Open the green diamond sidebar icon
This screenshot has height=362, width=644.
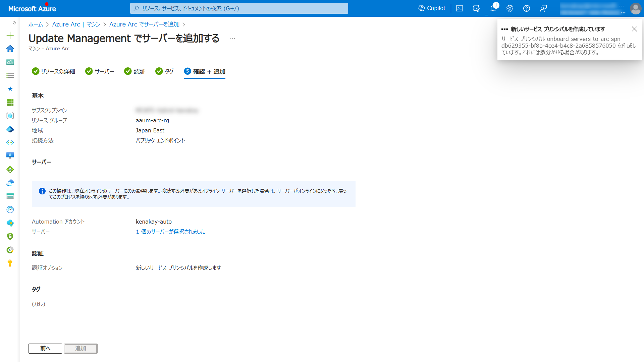[10, 169]
